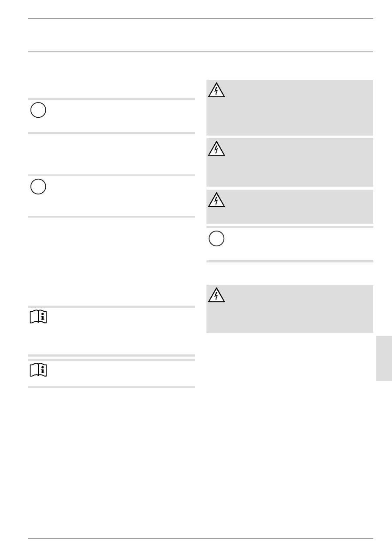Click blank header band between top two rules
The height and width of the screenshot is (555, 392).
pos(200,35)
